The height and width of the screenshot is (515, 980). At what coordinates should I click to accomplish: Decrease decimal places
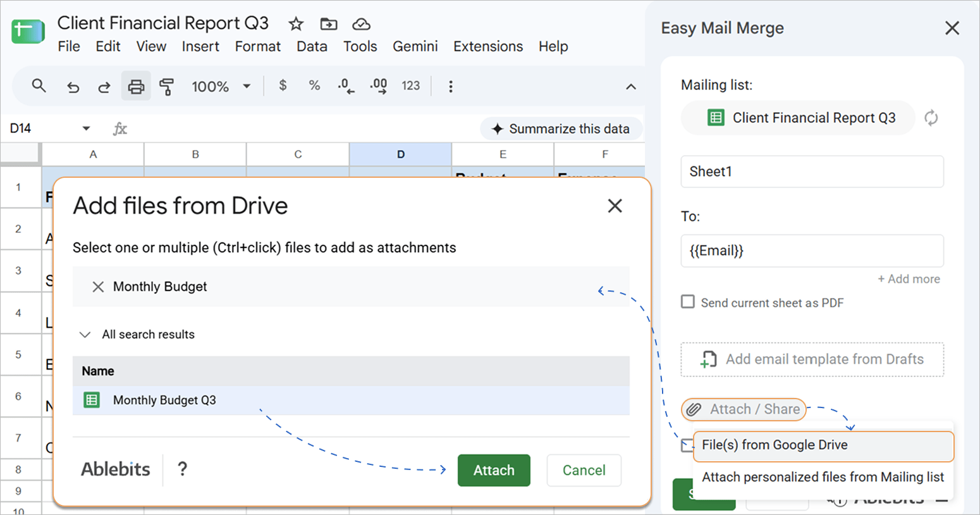tap(346, 86)
